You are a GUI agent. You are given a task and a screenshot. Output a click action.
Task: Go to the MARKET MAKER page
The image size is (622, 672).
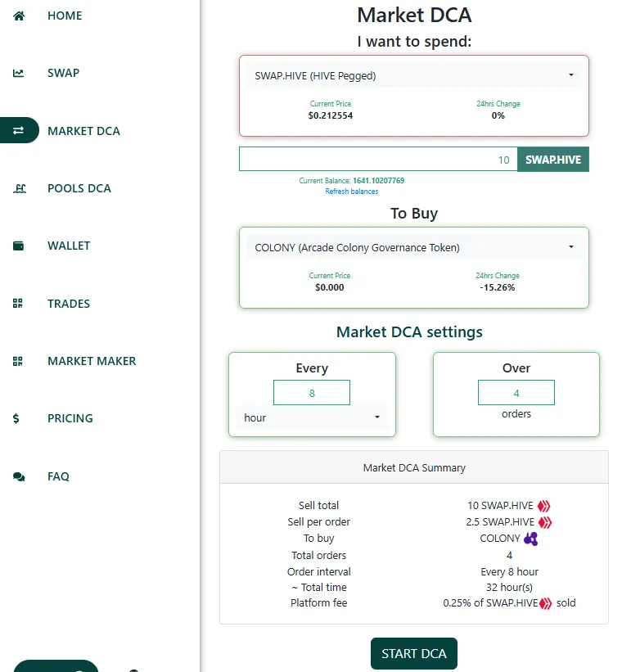coord(92,361)
